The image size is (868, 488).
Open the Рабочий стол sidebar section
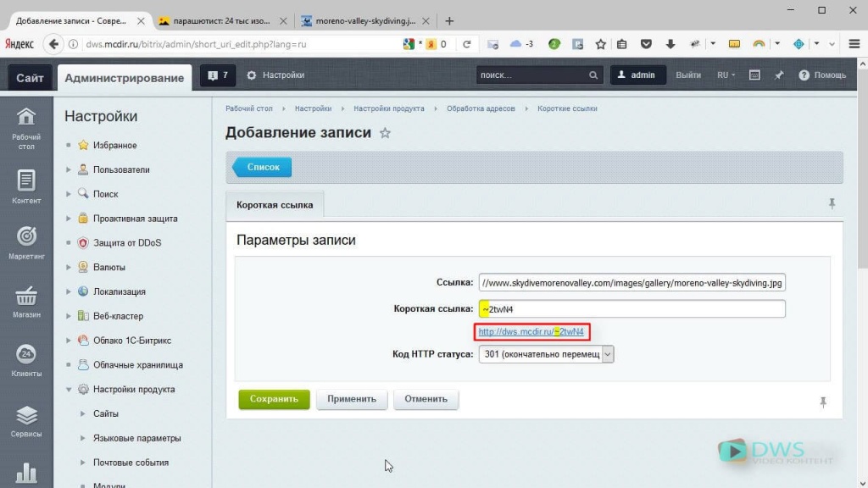pyautogui.click(x=26, y=129)
